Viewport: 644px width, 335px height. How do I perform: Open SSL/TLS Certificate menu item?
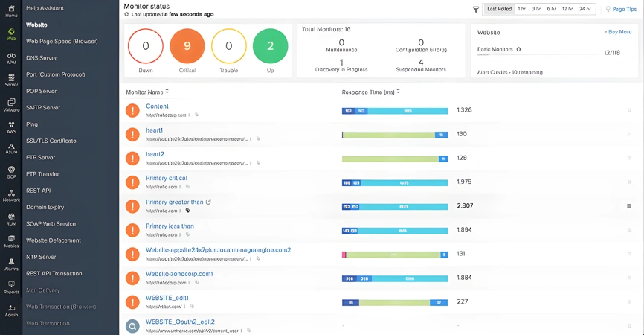pos(51,141)
